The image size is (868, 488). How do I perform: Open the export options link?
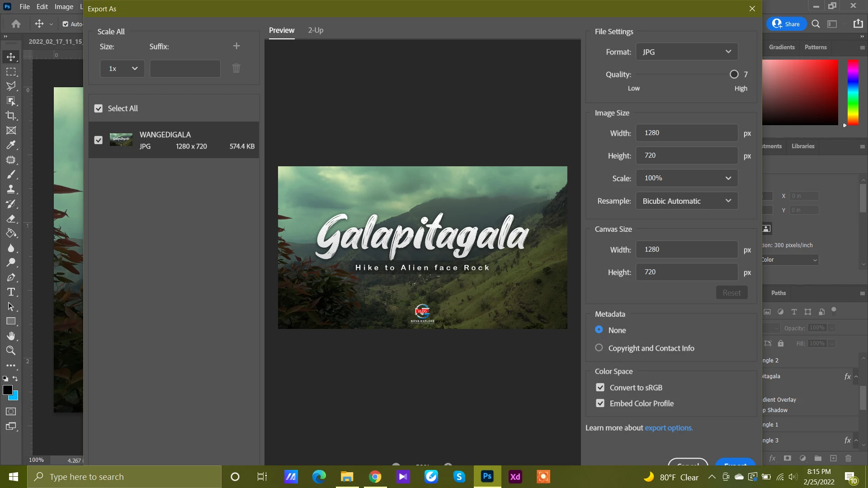click(669, 428)
